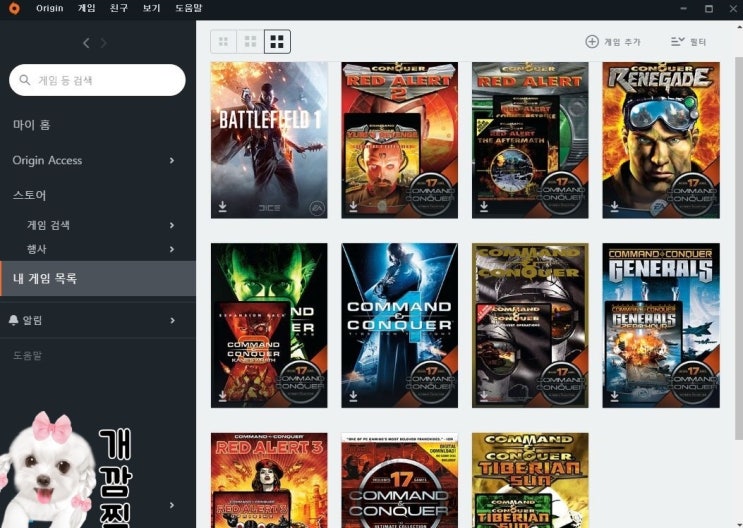Open the 필터 filter icon
The height and width of the screenshot is (528, 743).
[x=678, y=42]
